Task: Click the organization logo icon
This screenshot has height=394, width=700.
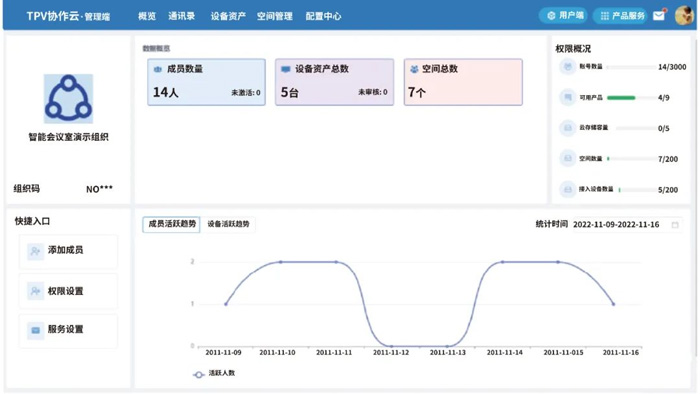Action: click(68, 99)
